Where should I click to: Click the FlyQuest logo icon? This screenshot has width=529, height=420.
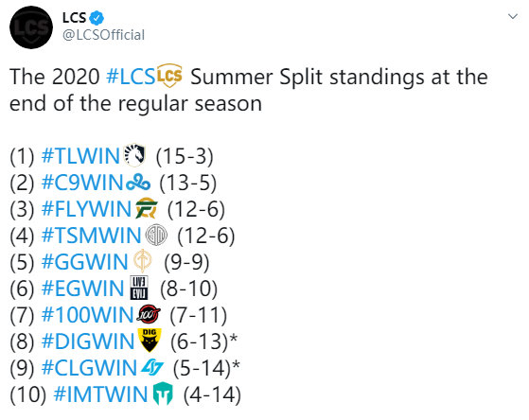point(147,208)
